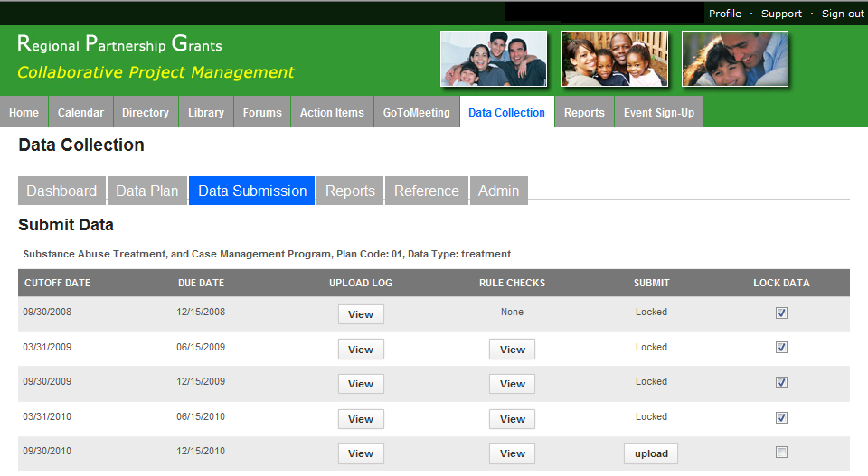868x476 pixels.
Task: Click the CUTOFF DATE column header
Action: [57, 283]
